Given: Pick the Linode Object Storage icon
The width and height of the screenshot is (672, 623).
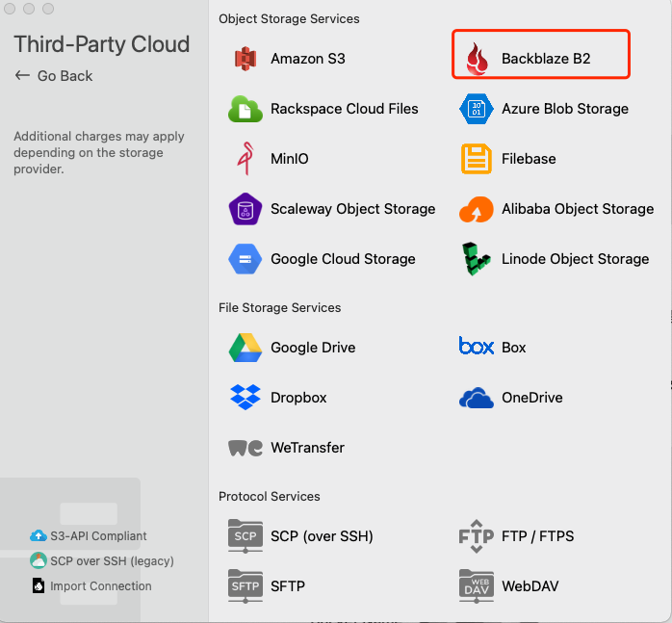Looking at the screenshot, I should [477, 259].
